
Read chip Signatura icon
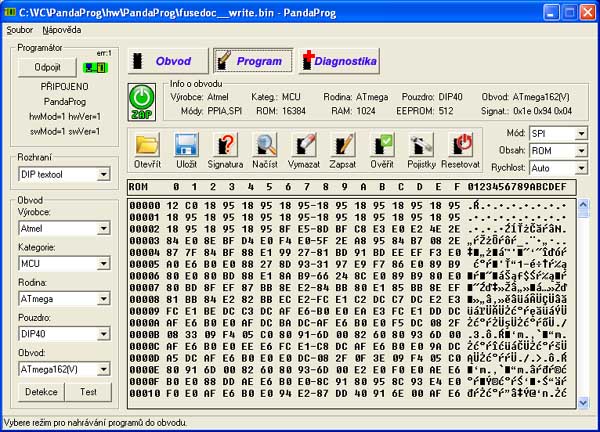pos(225,146)
